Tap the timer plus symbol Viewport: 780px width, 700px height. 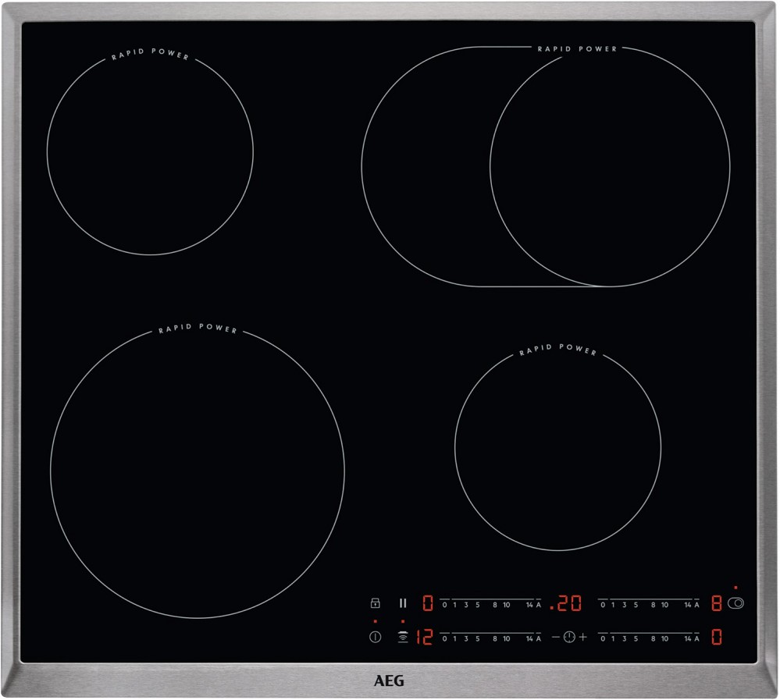pyautogui.click(x=582, y=637)
